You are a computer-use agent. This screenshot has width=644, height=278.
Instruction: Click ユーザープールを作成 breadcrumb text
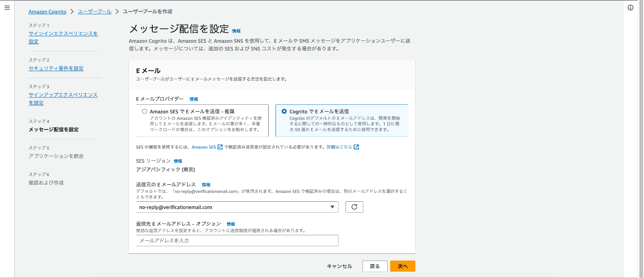coord(148,11)
